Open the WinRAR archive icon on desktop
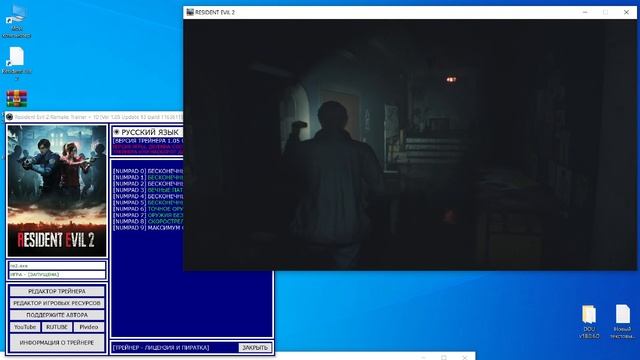The width and height of the screenshot is (640, 360). point(17,99)
